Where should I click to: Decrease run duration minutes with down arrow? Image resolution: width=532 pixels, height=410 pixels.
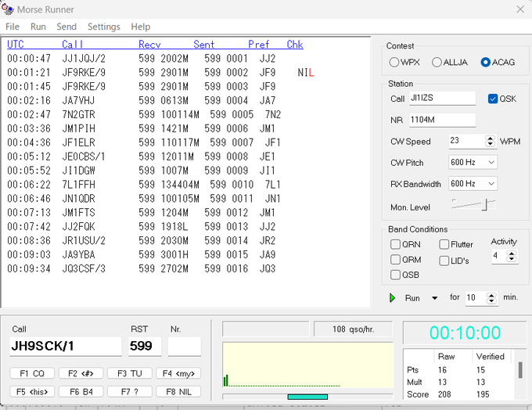click(491, 300)
